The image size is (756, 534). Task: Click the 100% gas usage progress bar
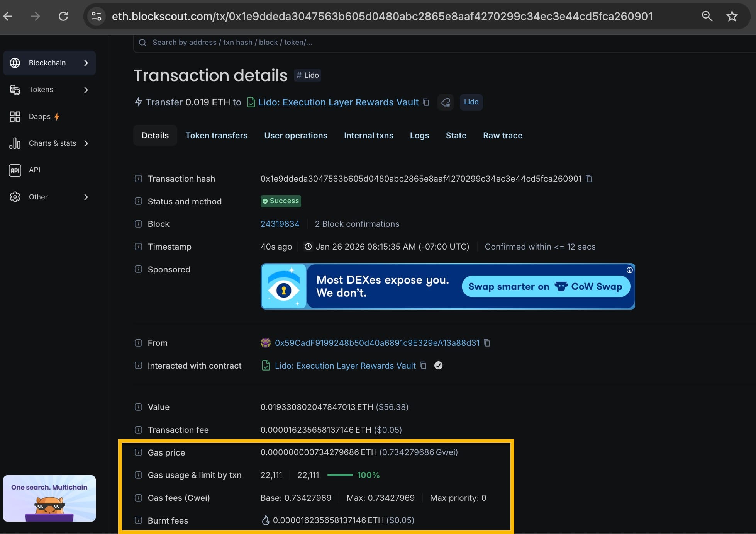(x=340, y=475)
